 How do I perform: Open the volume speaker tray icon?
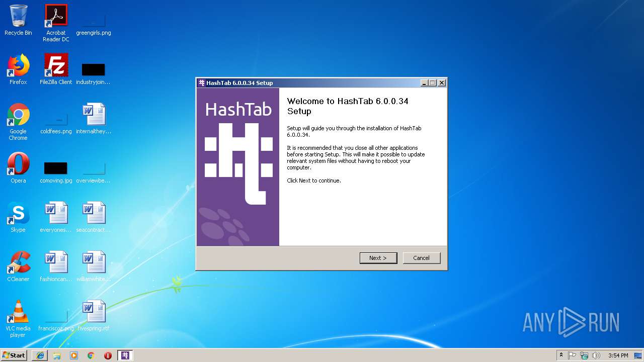tap(596, 355)
